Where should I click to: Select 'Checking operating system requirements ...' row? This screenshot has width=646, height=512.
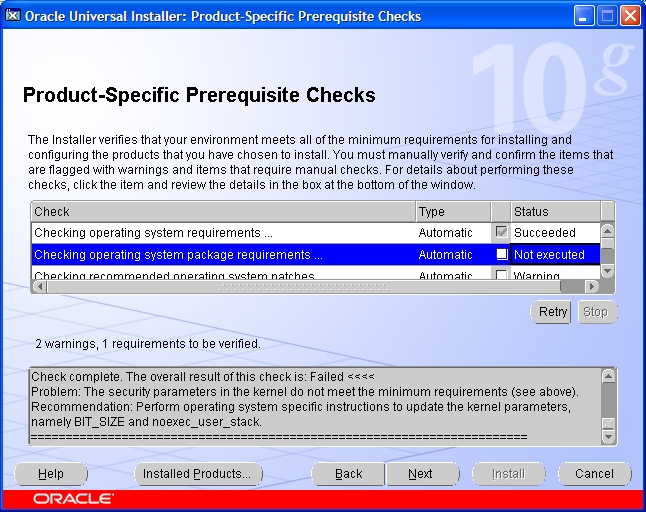point(316,233)
